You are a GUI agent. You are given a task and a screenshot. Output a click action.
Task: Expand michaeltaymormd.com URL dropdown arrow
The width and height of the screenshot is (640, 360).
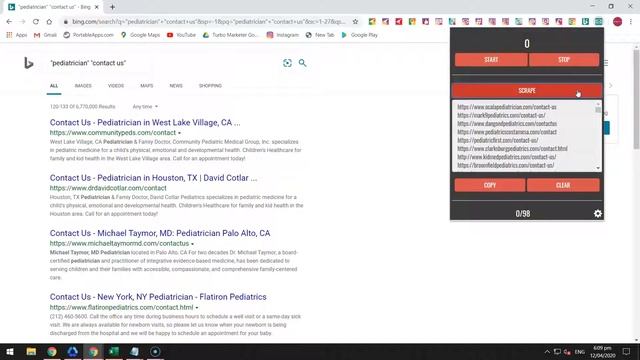[192, 244]
